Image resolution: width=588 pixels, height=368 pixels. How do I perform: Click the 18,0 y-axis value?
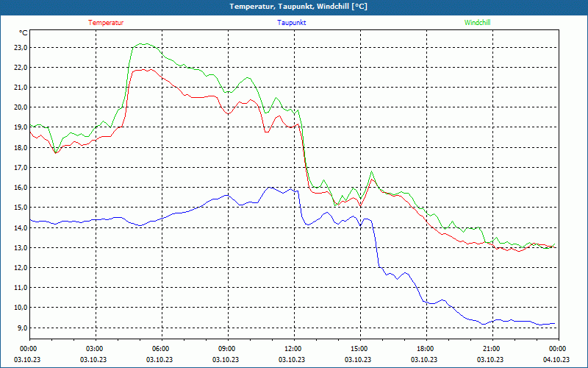tap(21, 148)
